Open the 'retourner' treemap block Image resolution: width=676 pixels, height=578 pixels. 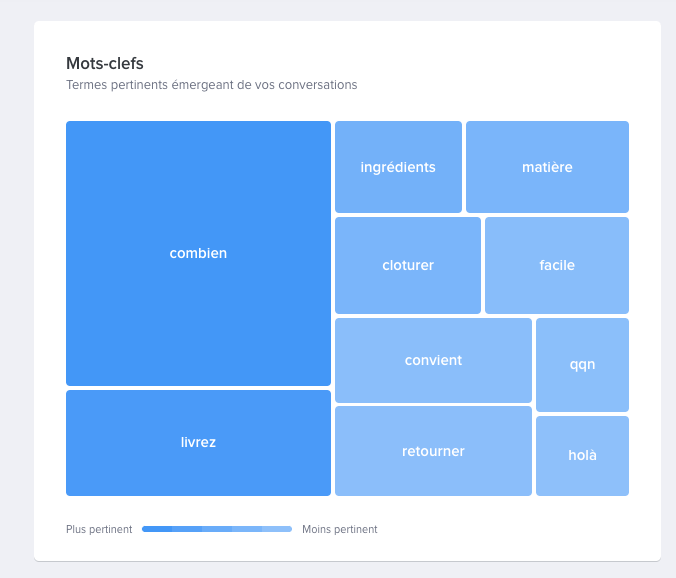coord(433,451)
